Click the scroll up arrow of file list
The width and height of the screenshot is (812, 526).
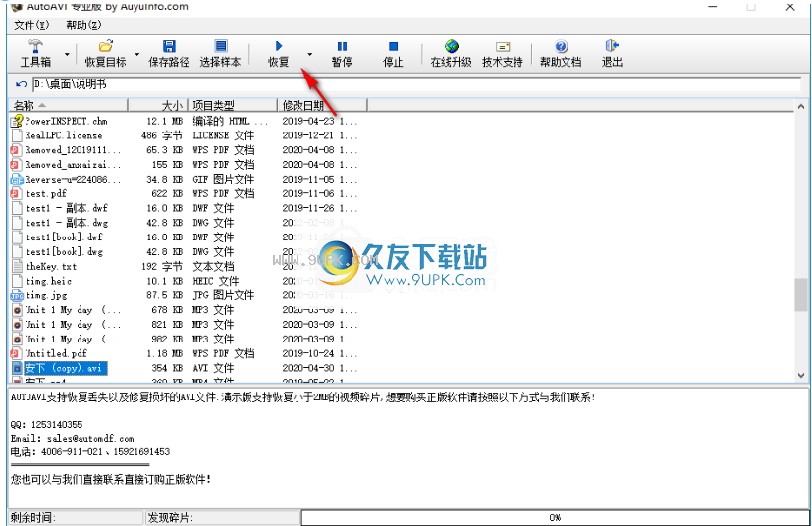[801, 106]
